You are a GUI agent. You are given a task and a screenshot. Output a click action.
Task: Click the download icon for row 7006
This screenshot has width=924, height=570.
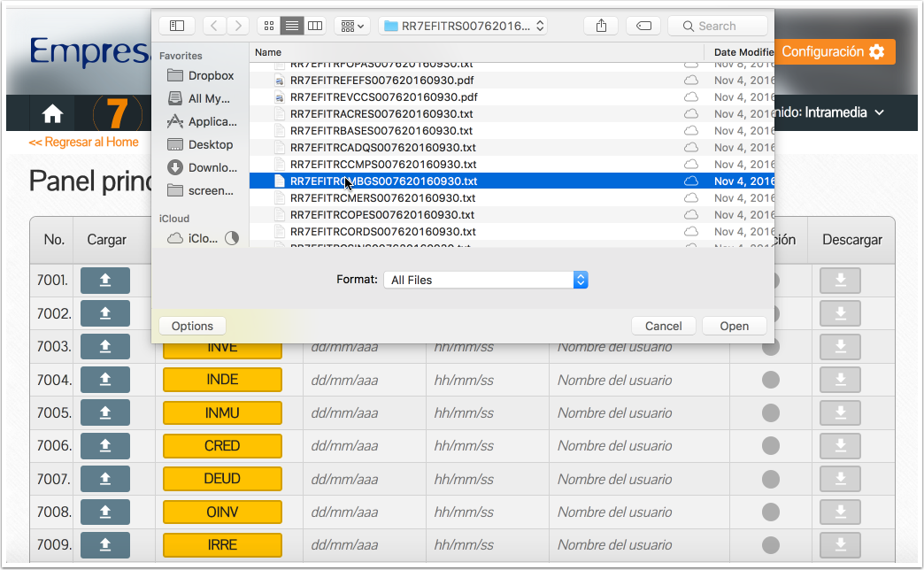840,446
